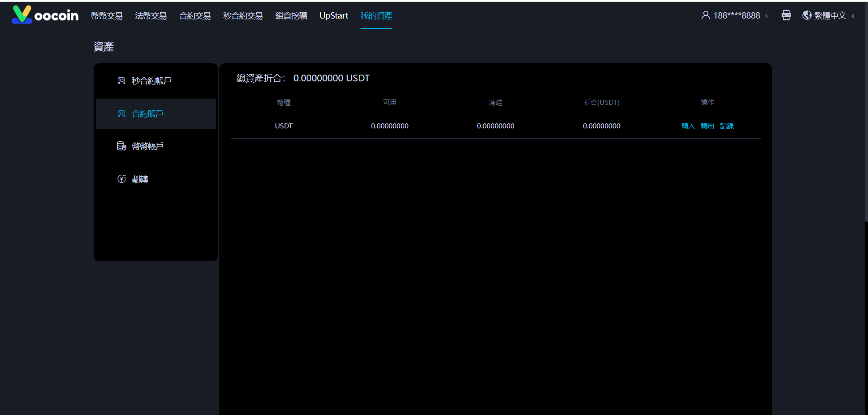Click the 幣幣帳戶 coins icon
868x415 pixels.
click(x=122, y=146)
